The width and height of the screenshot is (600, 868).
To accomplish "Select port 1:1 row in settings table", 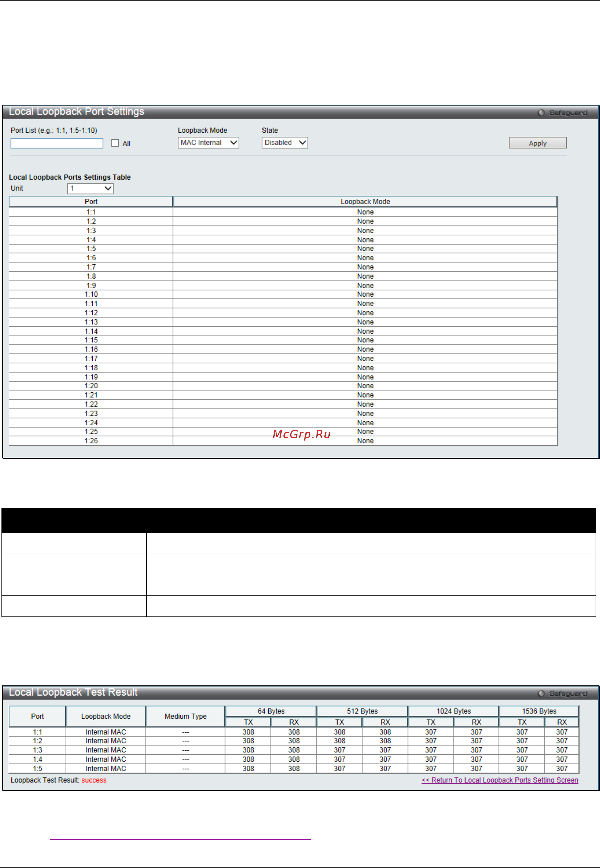I will coord(283,212).
